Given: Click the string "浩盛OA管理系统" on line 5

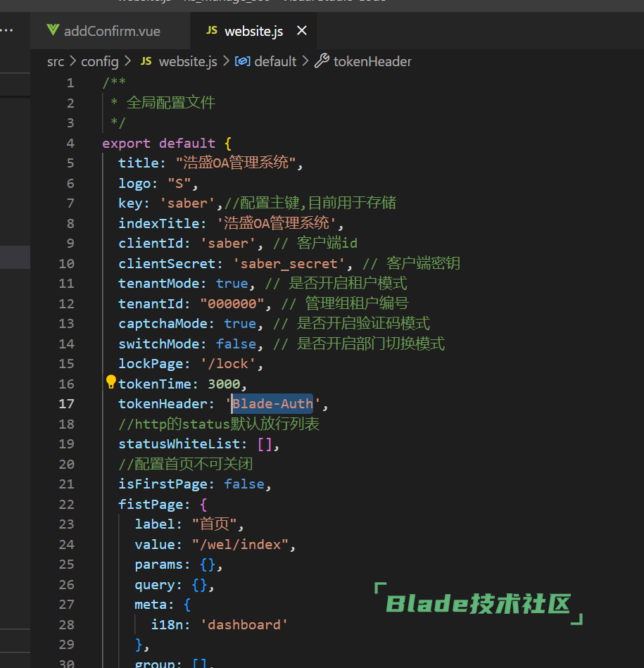Looking at the screenshot, I should (x=236, y=163).
